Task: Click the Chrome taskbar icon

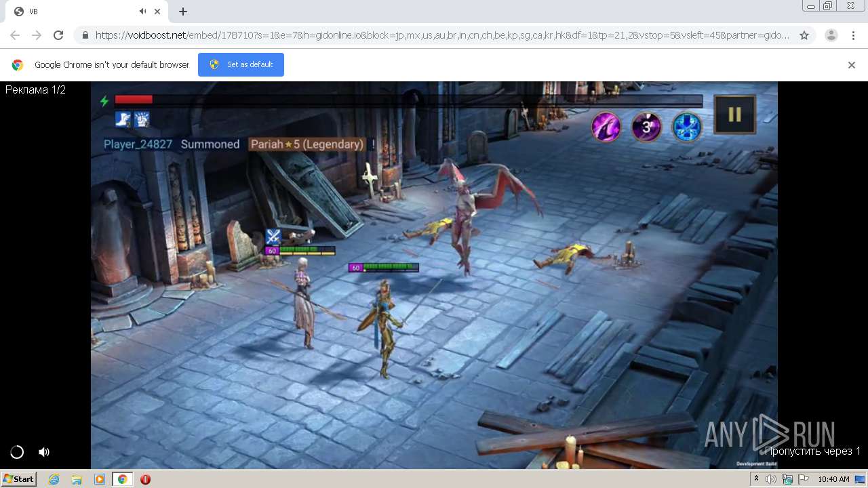Action: pos(122,479)
